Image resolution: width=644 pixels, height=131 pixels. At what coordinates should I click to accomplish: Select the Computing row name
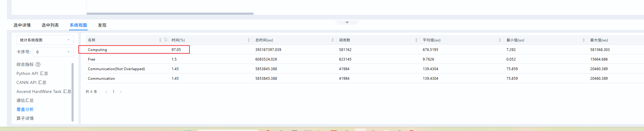click(97, 50)
